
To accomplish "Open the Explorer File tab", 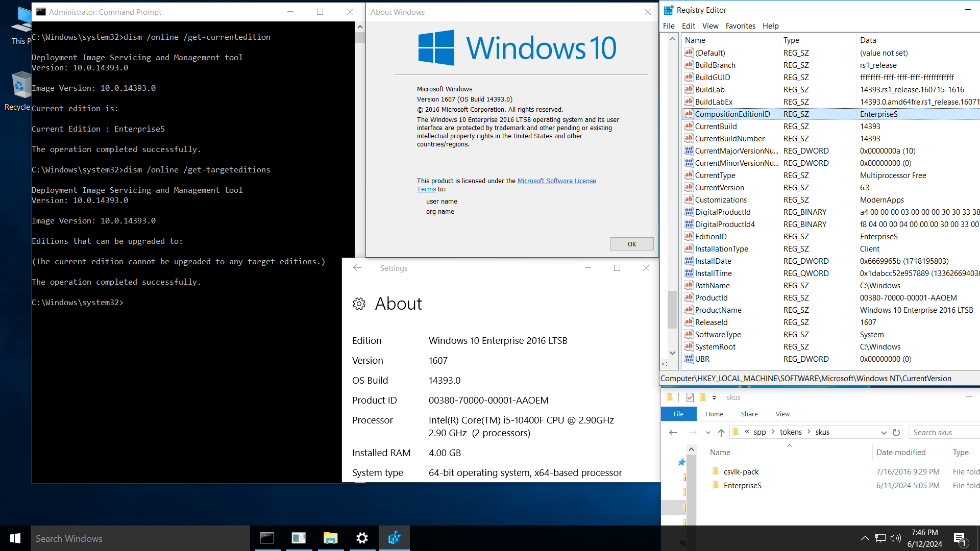I will (678, 414).
